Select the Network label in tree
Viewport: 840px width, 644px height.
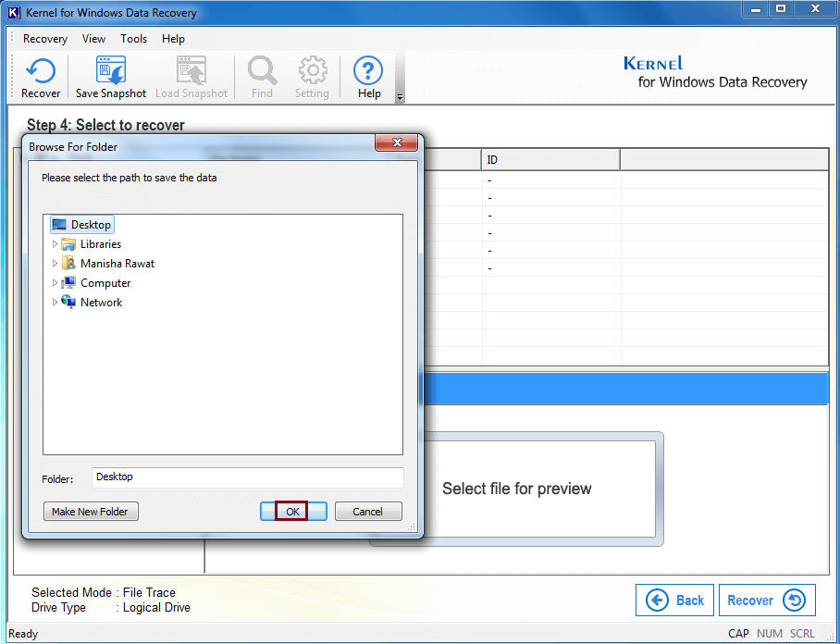click(x=101, y=303)
